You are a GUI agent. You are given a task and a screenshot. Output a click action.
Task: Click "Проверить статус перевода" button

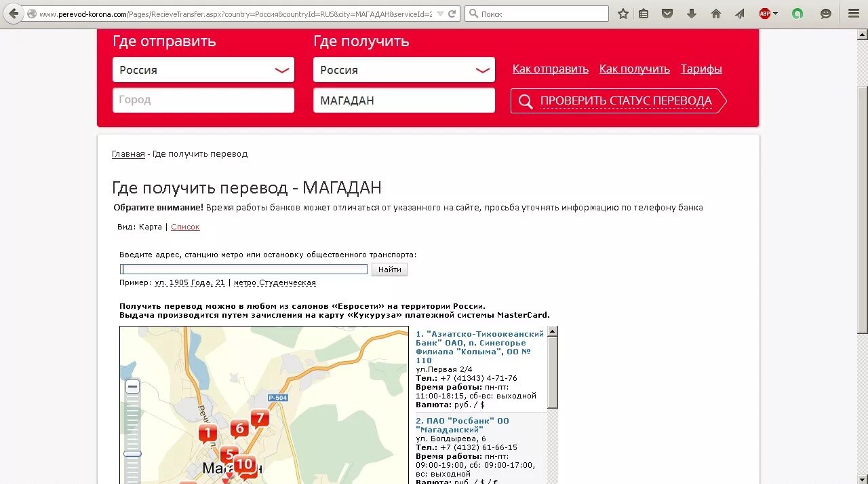click(x=618, y=101)
